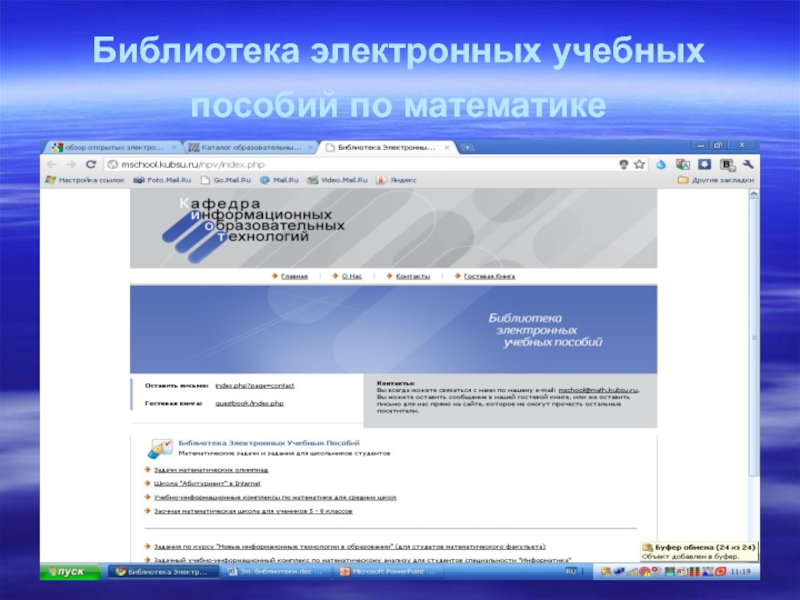This screenshot has width=800, height=600.
Task: Click the browser forward arrow
Action: click(71, 164)
